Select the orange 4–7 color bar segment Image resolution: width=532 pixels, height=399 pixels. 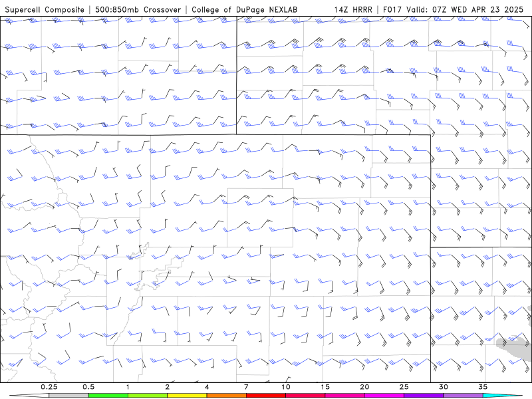point(226,396)
